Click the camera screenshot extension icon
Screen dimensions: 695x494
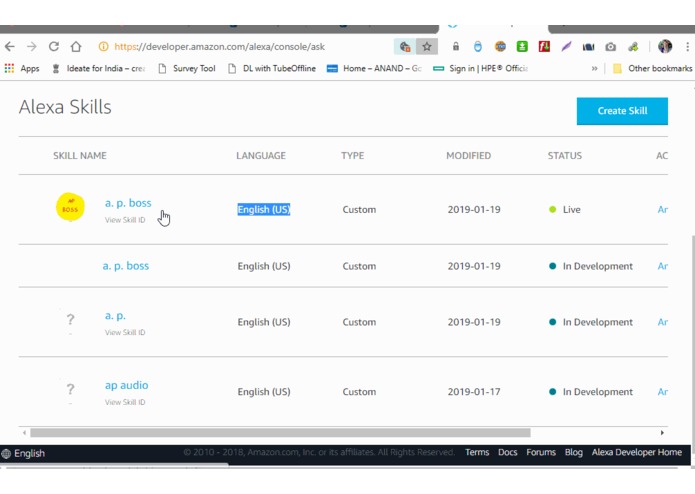610,47
